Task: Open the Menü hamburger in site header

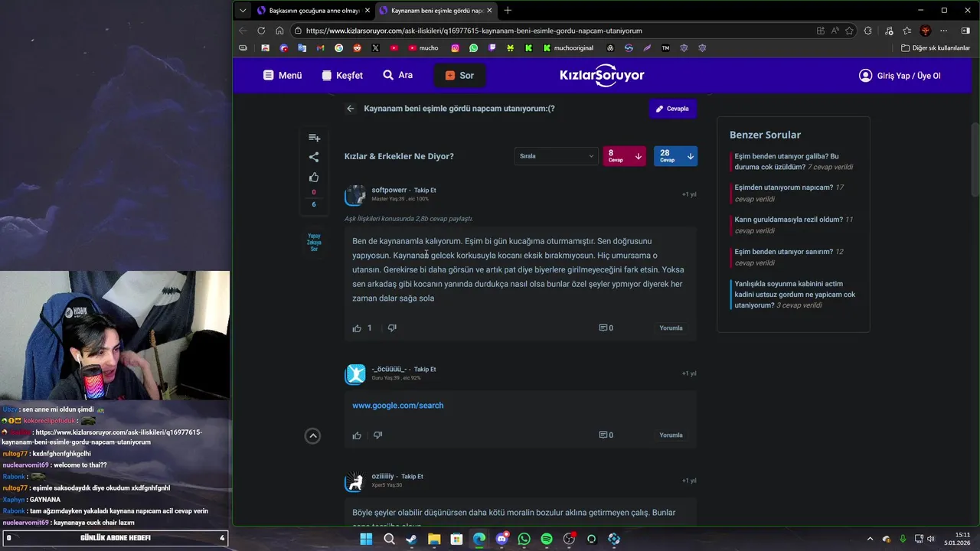Action: [x=283, y=75]
